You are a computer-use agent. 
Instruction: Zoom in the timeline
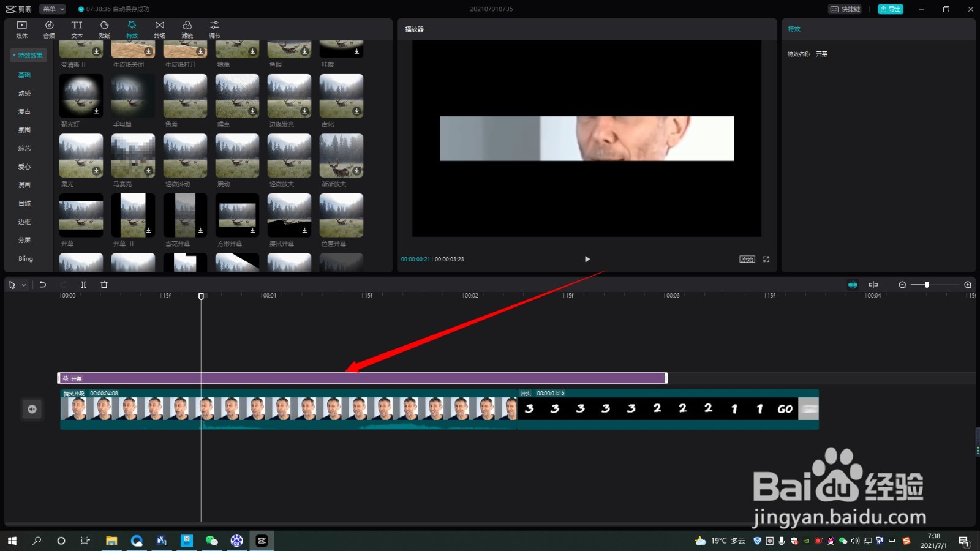click(968, 285)
